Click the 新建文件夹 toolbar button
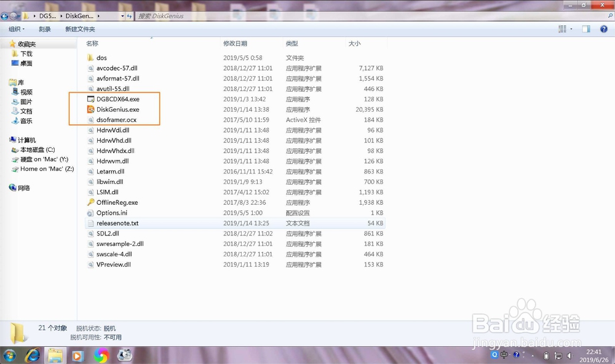This screenshot has width=615, height=364. 80,29
